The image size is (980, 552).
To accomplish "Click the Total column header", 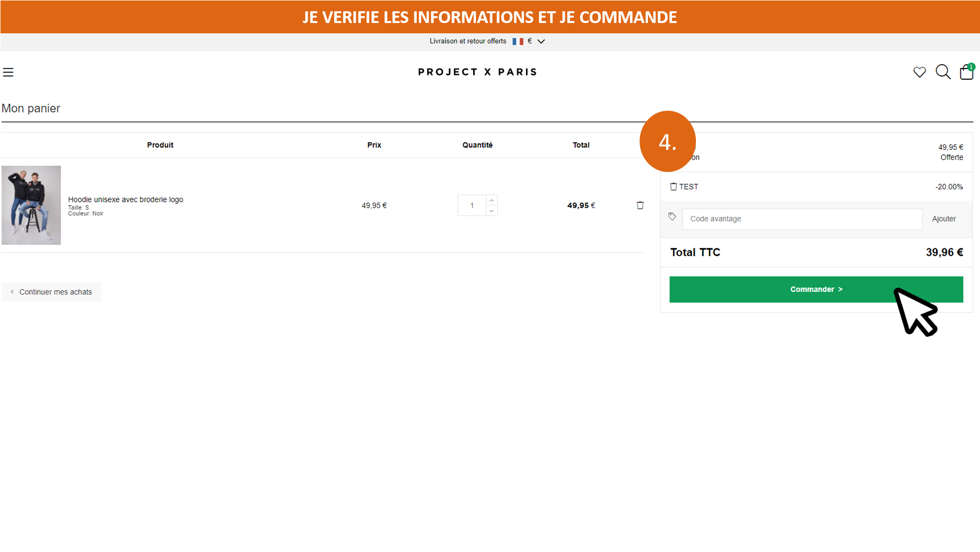I will click(x=581, y=145).
